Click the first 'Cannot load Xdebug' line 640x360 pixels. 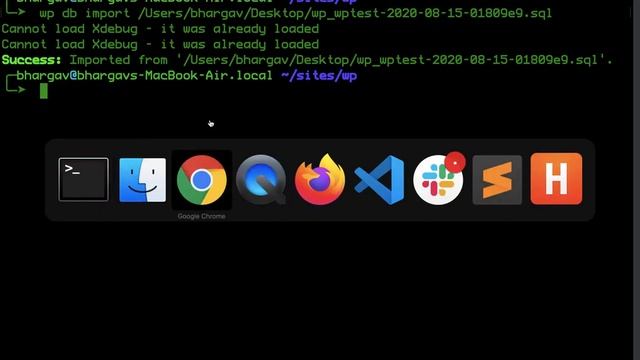tap(160, 29)
